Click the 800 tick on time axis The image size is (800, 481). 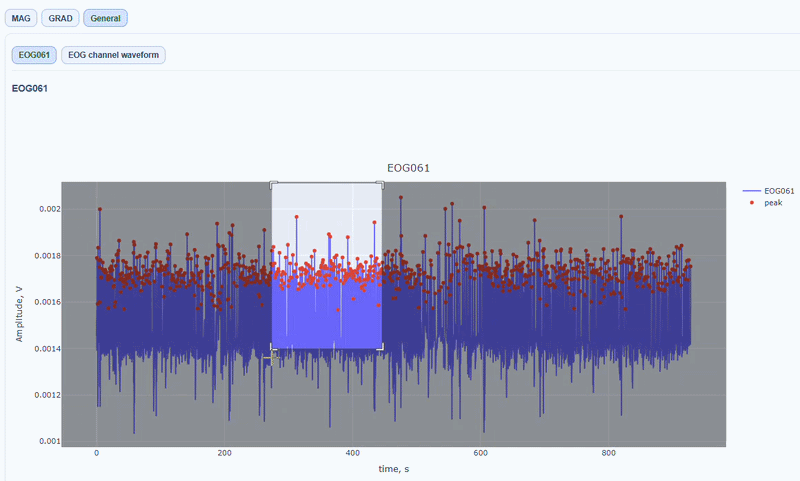pyautogui.click(x=608, y=453)
